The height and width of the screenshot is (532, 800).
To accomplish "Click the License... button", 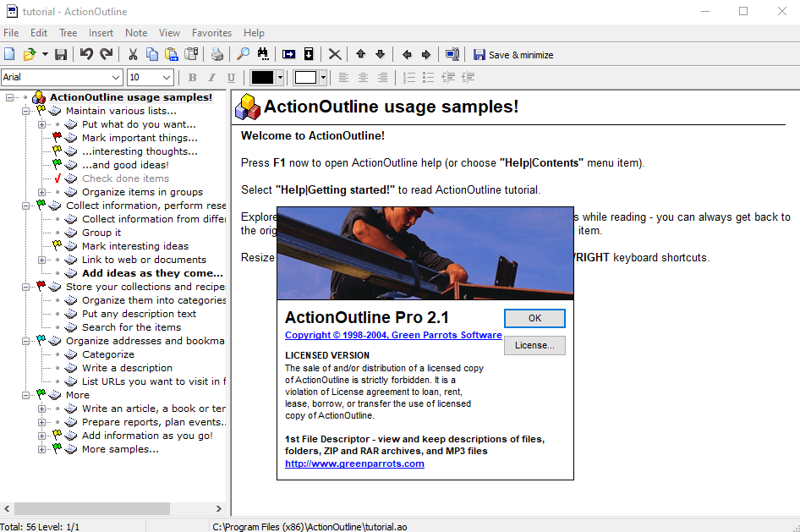I will point(534,345).
